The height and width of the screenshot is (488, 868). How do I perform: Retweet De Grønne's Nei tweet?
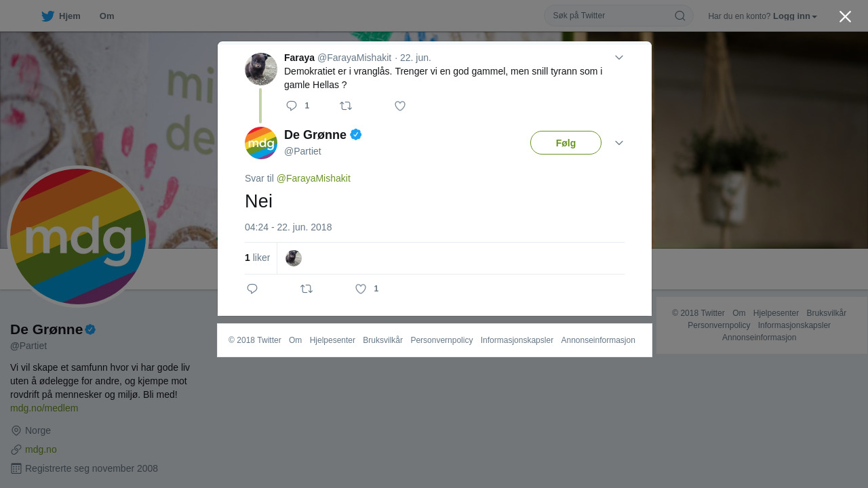[x=307, y=289]
